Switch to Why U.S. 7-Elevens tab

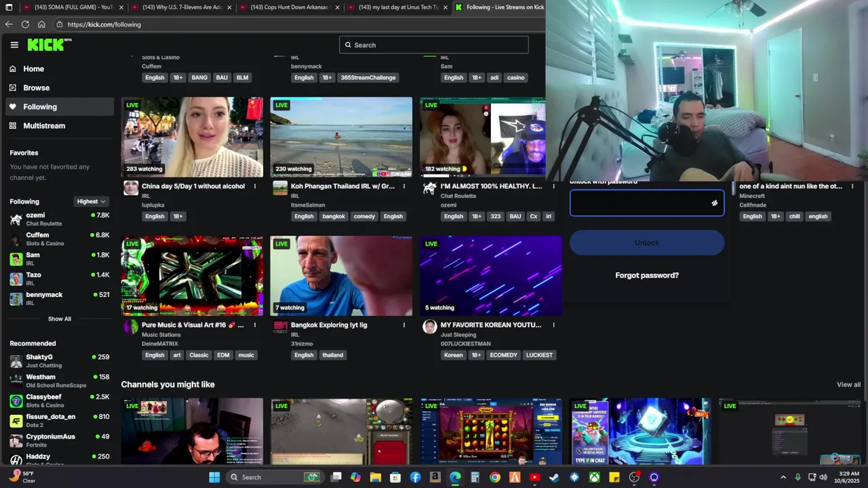pyautogui.click(x=182, y=7)
